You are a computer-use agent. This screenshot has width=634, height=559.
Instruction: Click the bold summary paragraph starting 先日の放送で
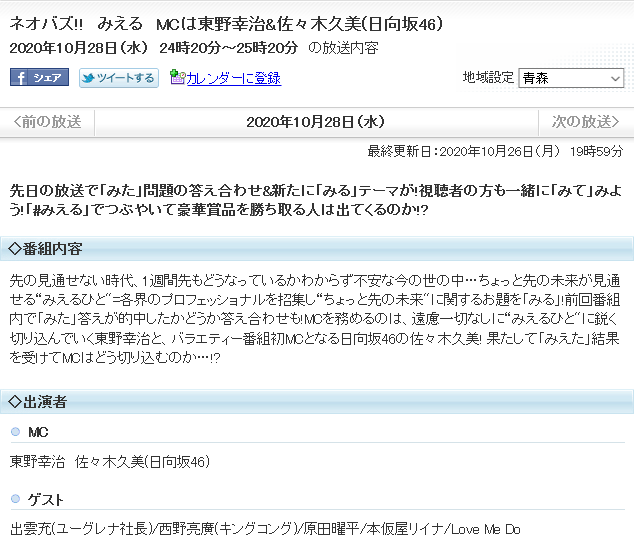pyautogui.click(x=315, y=200)
